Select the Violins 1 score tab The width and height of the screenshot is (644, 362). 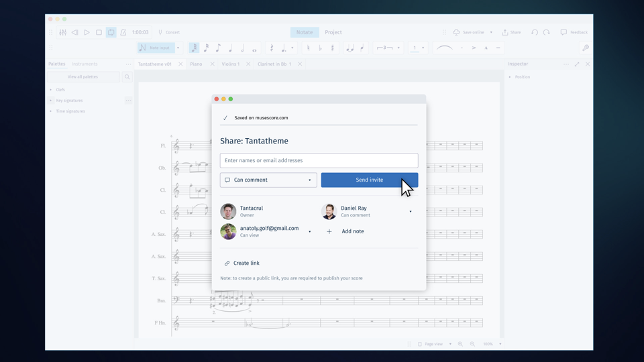[230, 64]
